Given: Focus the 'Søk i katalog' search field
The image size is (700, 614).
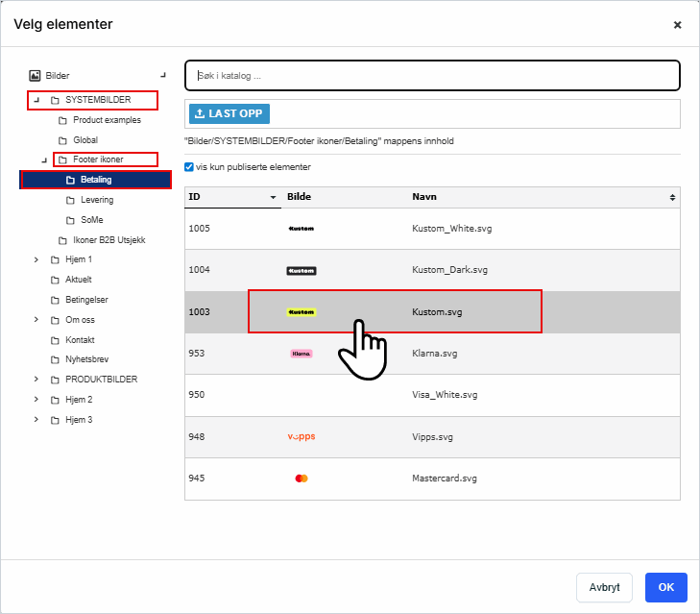Looking at the screenshot, I should 432,75.
